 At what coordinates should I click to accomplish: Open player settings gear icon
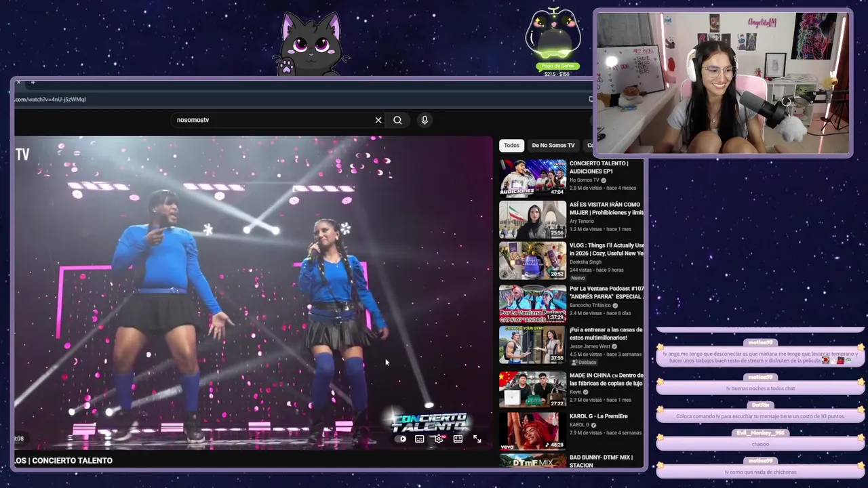(x=439, y=439)
